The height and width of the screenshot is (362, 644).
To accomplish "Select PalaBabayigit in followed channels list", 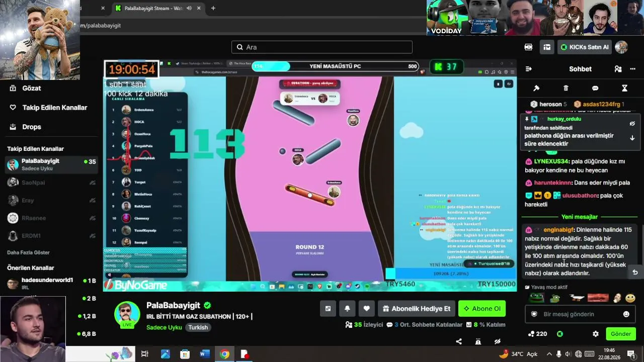I will [50, 164].
